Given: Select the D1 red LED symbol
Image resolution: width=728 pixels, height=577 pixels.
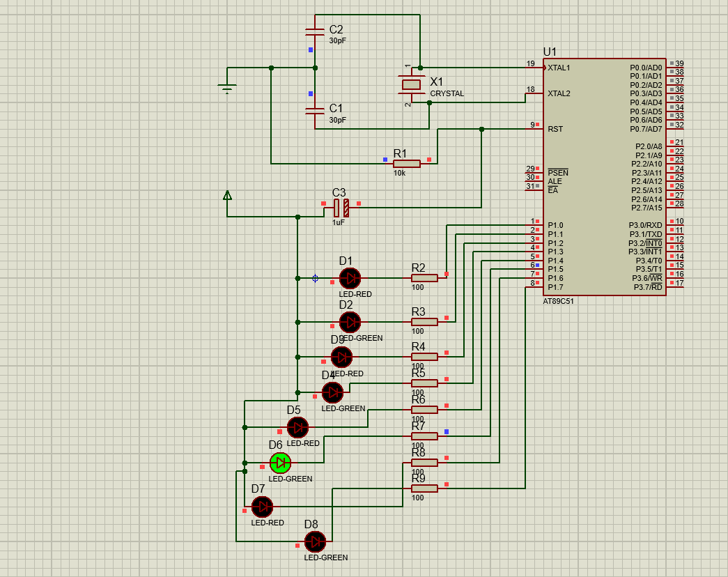Looking at the screenshot, I should (x=350, y=278).
